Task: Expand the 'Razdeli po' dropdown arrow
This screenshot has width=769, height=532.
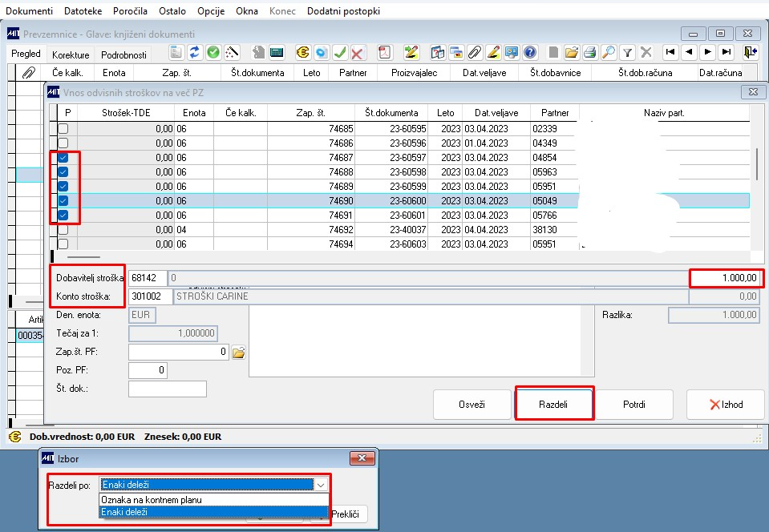Action: tap(321, 485)
